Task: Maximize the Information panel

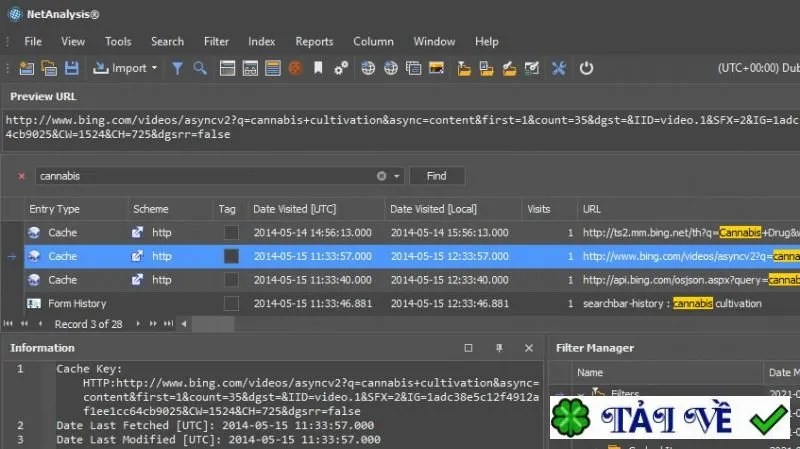Action: [x=468, y=348]
